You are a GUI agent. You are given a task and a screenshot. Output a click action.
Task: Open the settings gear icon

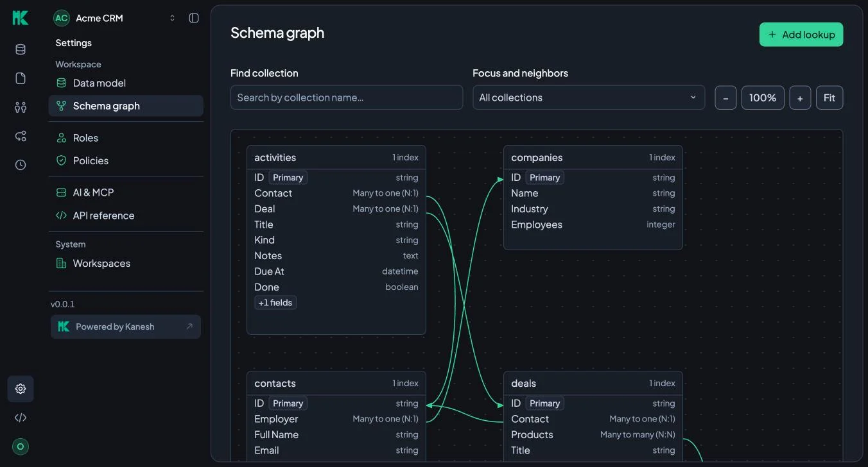point(21,389)
